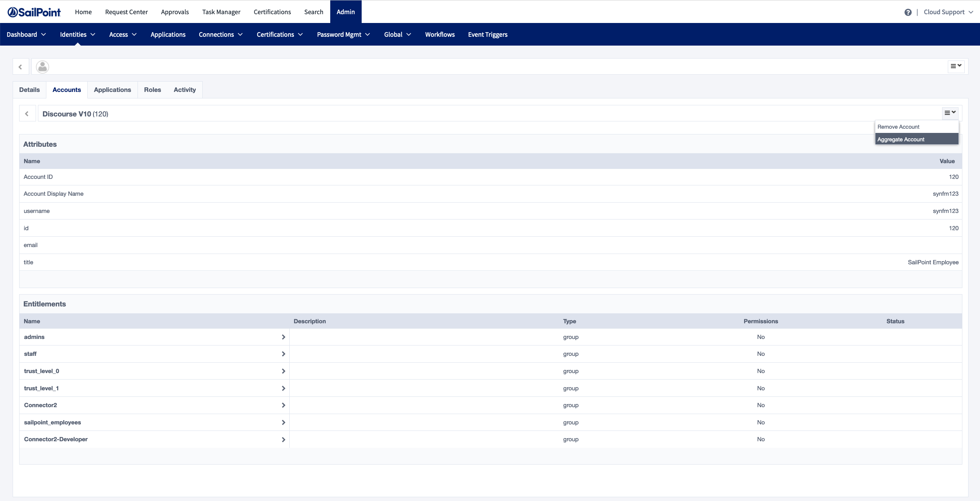The image size is (980, 501).
Task: Switch to the Roles tab
Action: (x=152, y=90)
